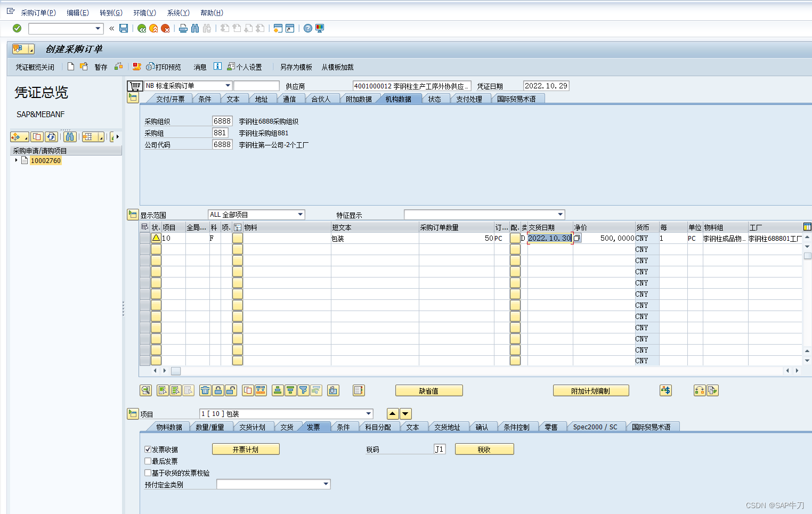Click the blue information i icon
Image resolution: width=812 pixels, height=514 pixels.
(x=217, y=67)
